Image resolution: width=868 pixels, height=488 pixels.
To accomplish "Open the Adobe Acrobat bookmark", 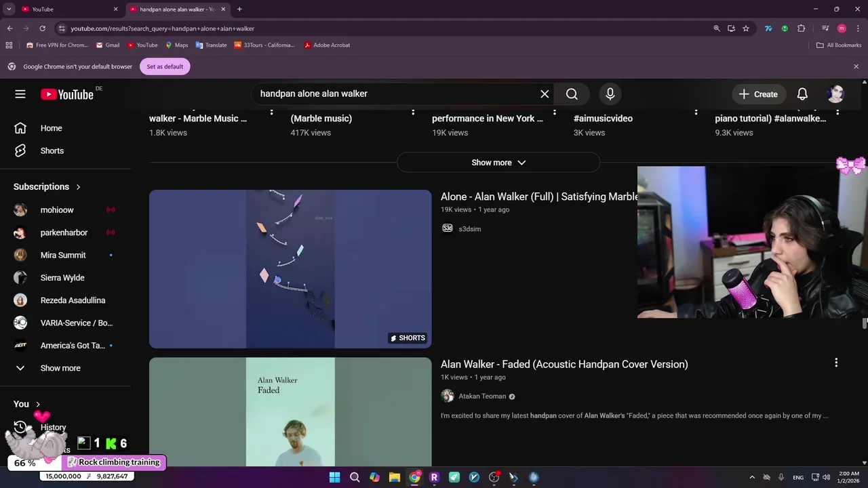I will [x=327, y=45].
